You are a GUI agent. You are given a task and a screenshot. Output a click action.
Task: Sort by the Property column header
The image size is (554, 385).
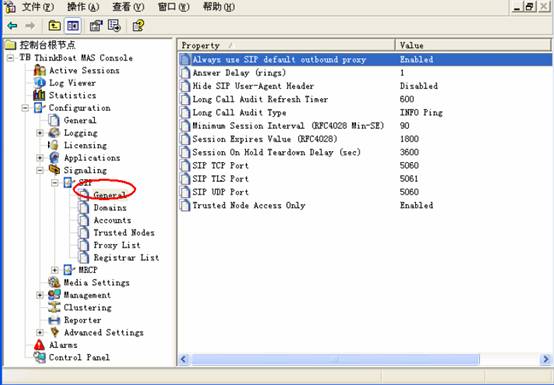click(x=287, y=45)
